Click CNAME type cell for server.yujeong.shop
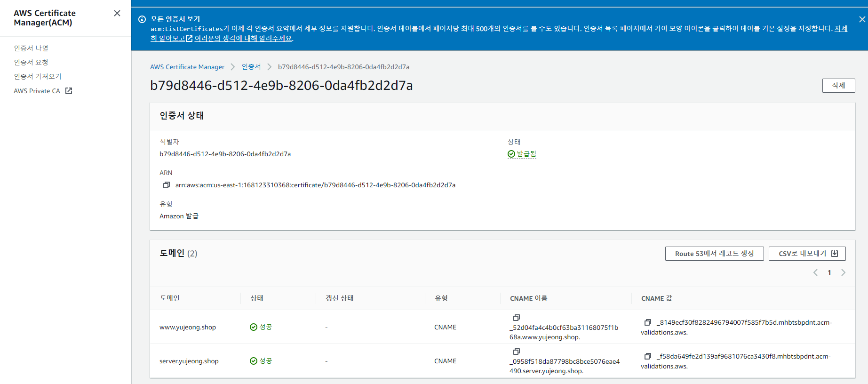Screen dimensions: 868x384 pyautogui.click(x=445, y=361)
